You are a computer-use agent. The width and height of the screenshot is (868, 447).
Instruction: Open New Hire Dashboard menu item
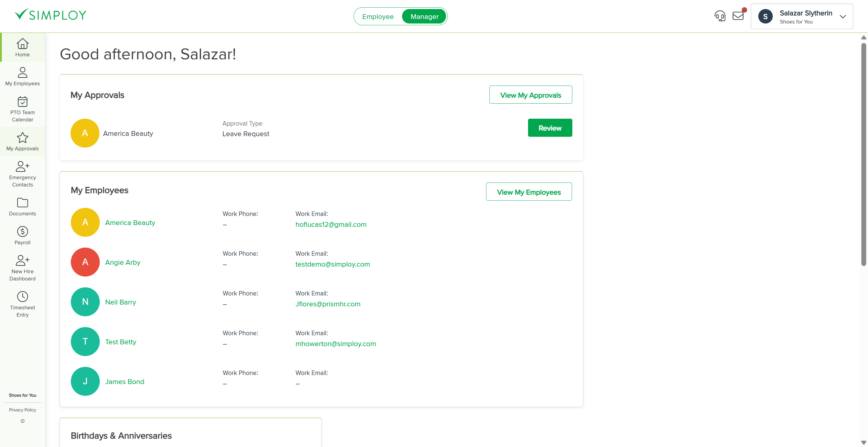click(22, 268)
